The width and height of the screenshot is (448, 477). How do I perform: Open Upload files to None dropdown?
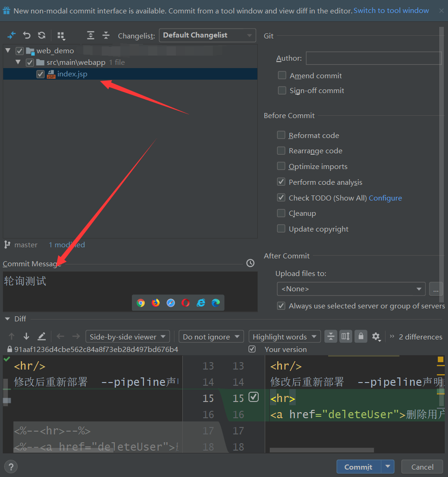pos(351,289)
